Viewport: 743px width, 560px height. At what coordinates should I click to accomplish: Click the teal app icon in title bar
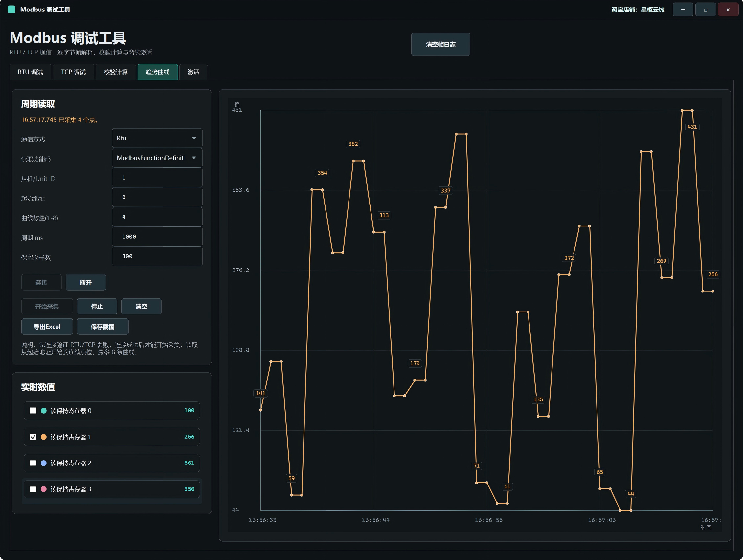coord(11,10)
